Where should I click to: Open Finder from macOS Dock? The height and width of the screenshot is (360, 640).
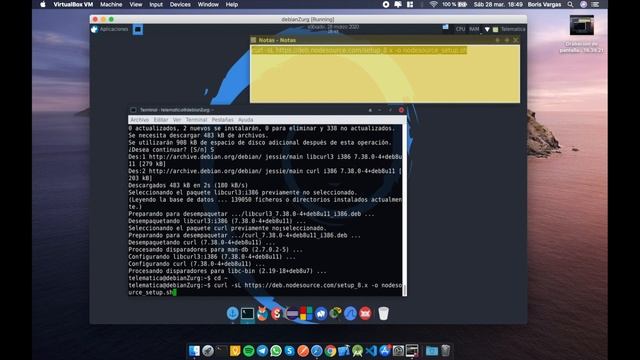click(194, 351)
